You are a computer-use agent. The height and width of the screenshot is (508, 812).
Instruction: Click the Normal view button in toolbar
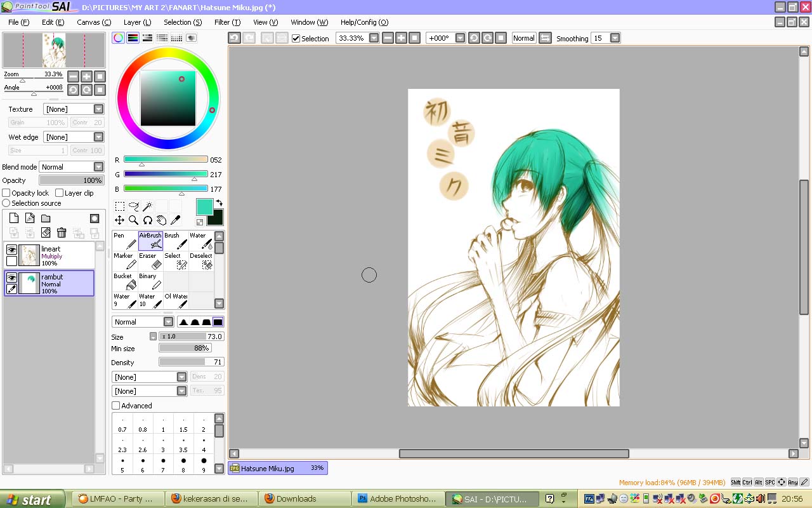click(524, 38)
